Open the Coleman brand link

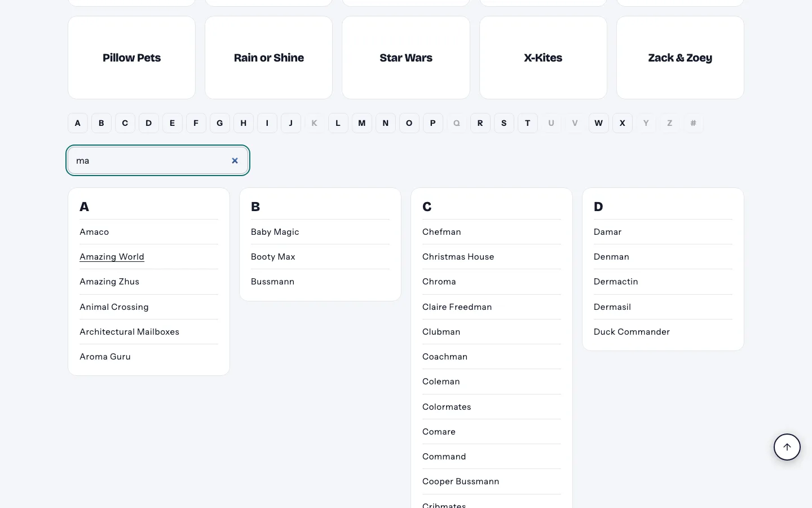(441, 382)
